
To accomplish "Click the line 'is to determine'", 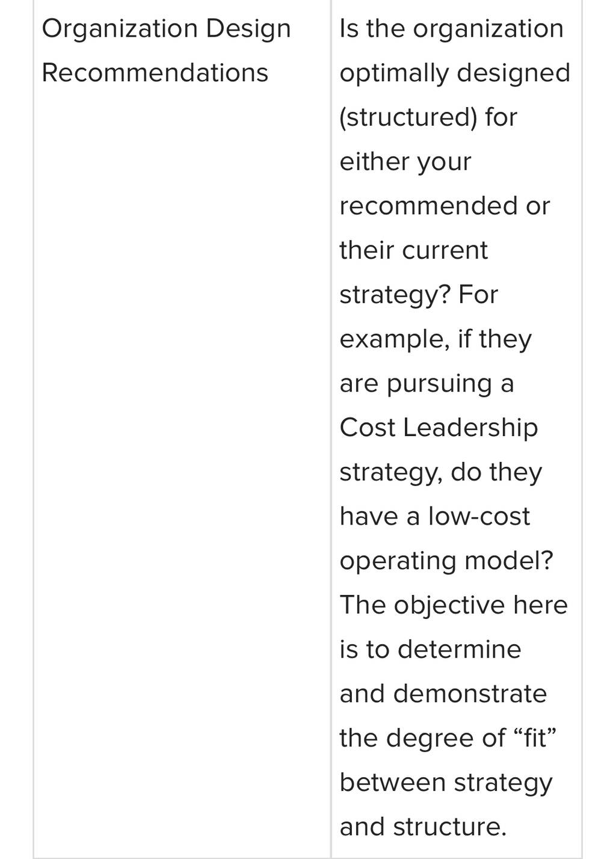I will tap(430, 650).
